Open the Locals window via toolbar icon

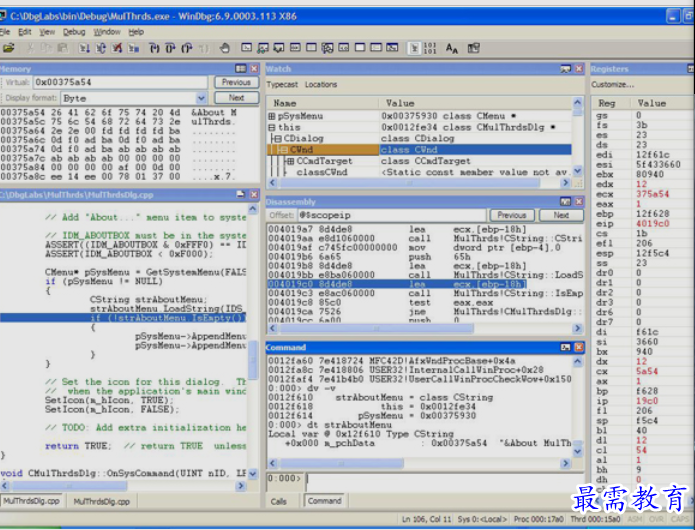279,47
